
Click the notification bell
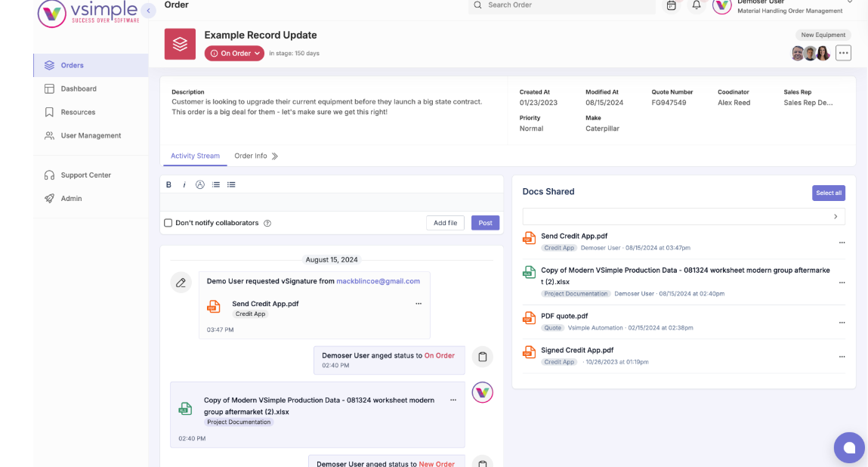click(x=696, y=6)
